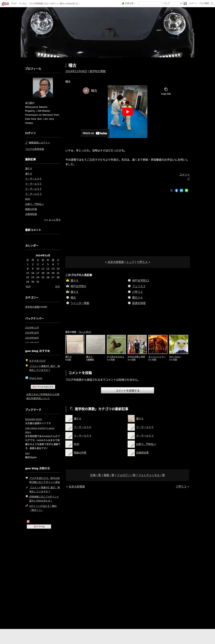Open eagle image thumbnail Am I teasy
This screenshot has width=215, height=644.
click(x=178, y=345)
